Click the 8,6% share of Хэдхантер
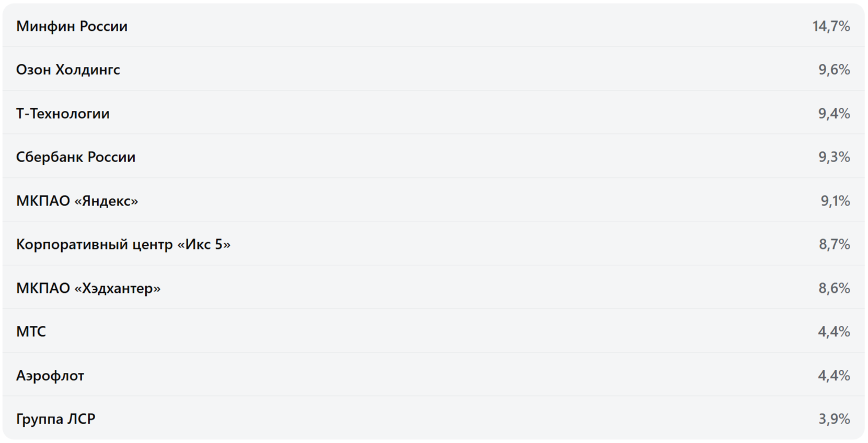The width and height of the screenshot is (868, 443). (834, 288)
